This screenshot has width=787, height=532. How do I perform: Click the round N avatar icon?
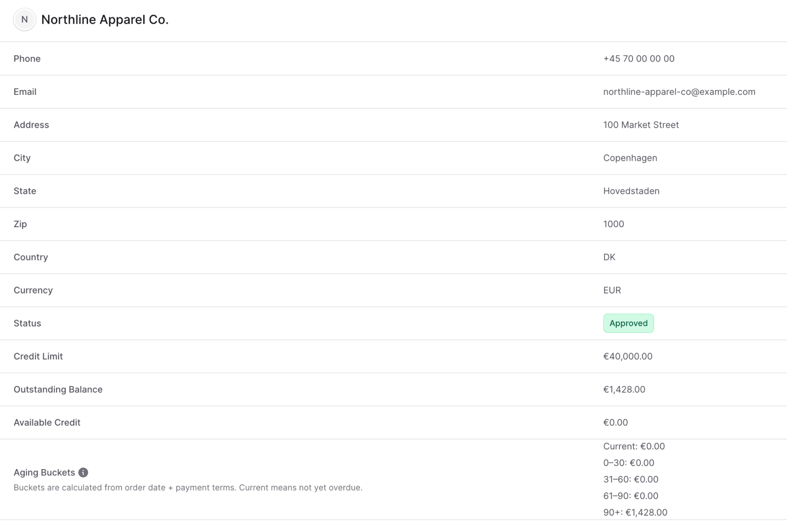(x=25, y=20)
